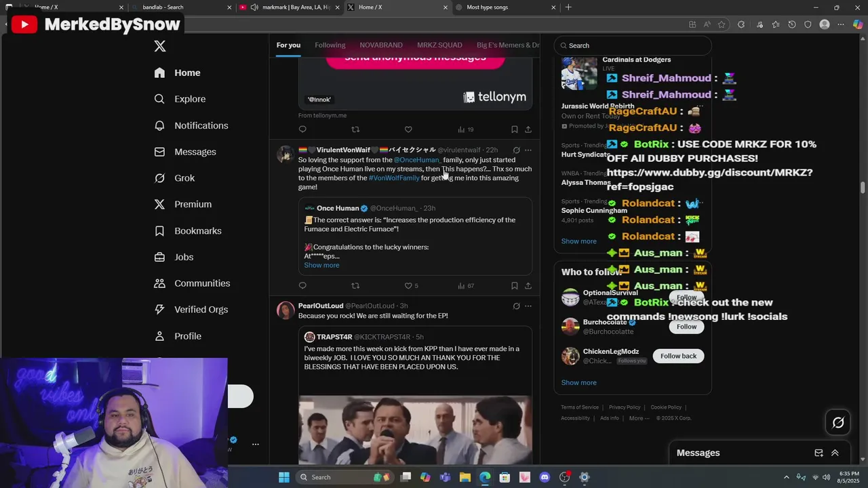Repost the VirulentVonWaif post
Image resolution: width=868 pixels, height=488 pixels.
(355, 286)
